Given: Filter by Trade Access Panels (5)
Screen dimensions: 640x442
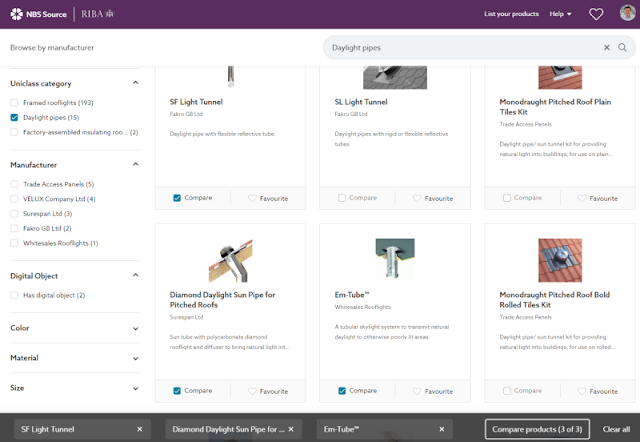Looking at the screenshot, I should click(14, 184).
